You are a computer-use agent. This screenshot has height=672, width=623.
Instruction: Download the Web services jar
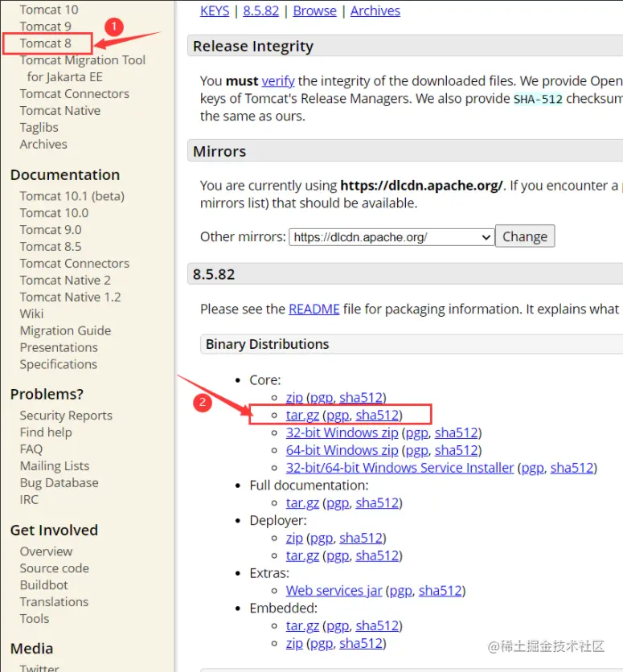click(334, 591)
